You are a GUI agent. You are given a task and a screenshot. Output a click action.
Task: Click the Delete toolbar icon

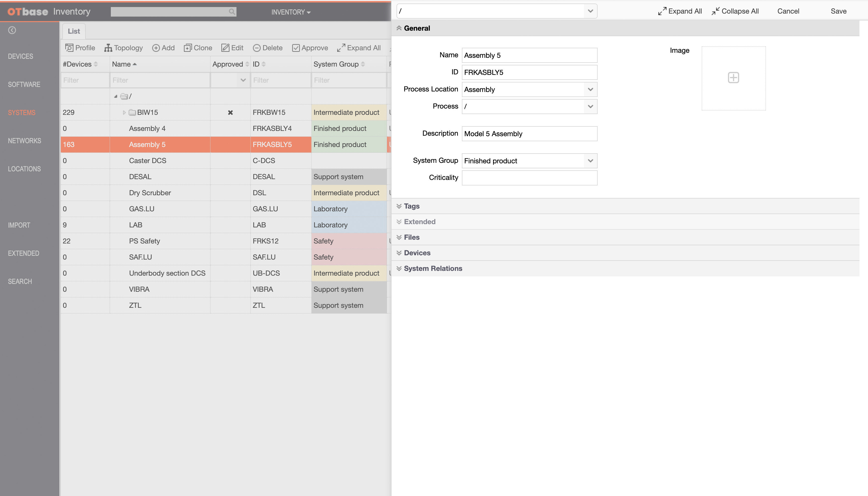point(257,48)
